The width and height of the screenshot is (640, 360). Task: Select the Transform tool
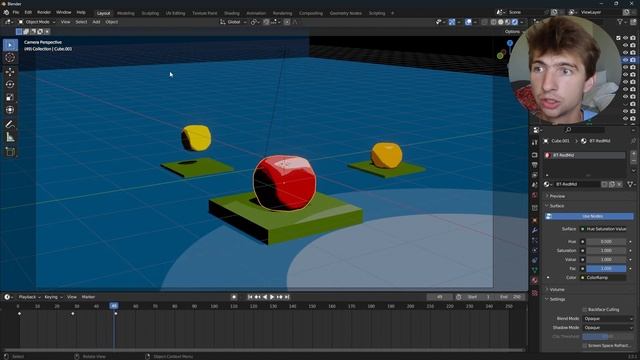tap(10, 110)
